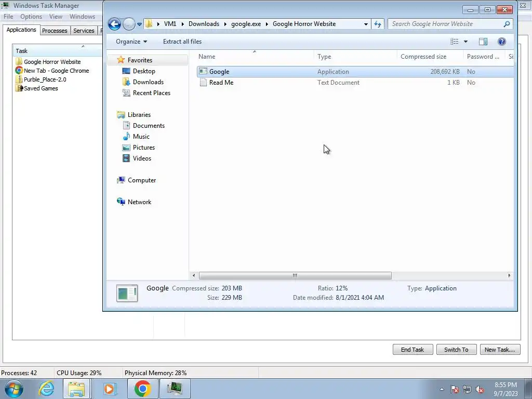Toggle the preview pane icon
Screen dimensions: 532x399
(x=483, y=42)
